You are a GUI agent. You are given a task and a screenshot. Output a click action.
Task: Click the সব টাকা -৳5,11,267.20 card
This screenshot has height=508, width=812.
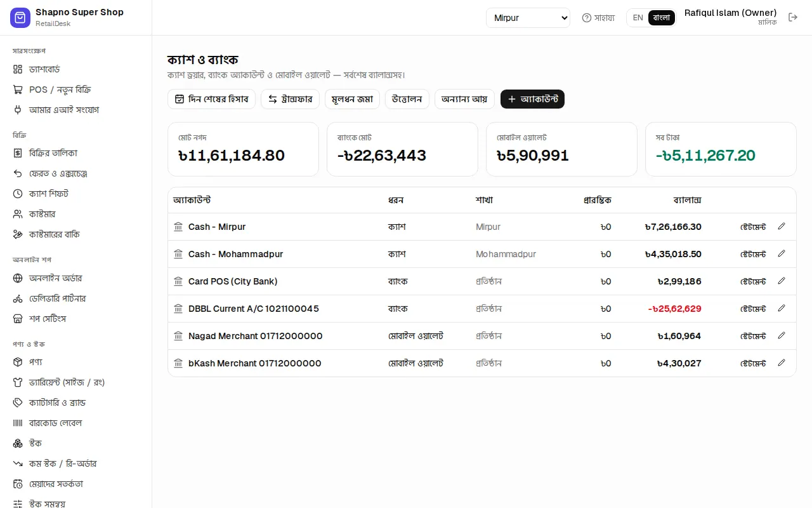coord(721,149)
